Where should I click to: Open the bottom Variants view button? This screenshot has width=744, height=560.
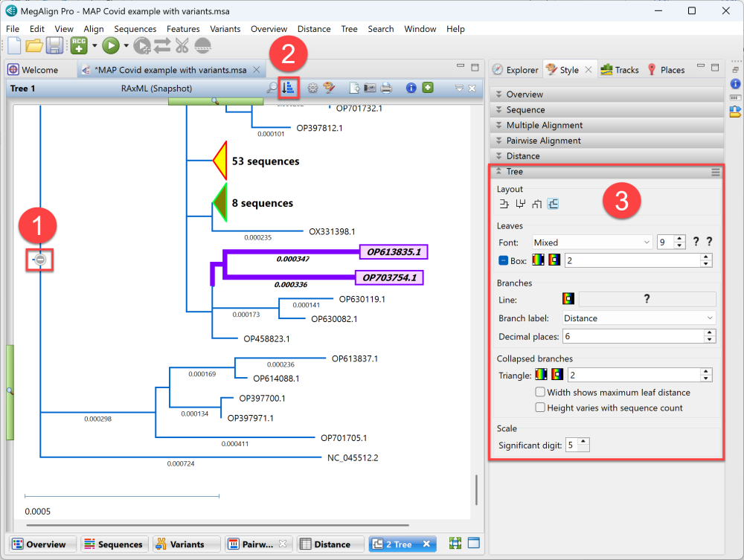pos(187,544)
